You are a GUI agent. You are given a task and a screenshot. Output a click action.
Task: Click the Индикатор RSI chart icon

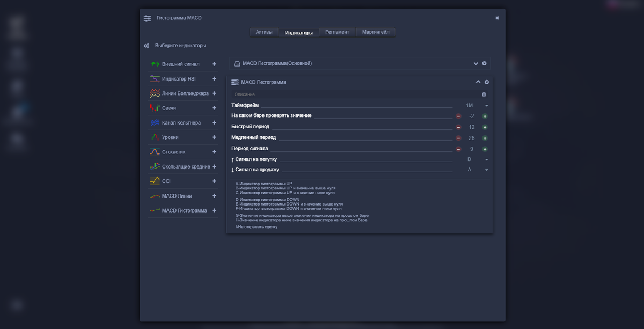155,78
